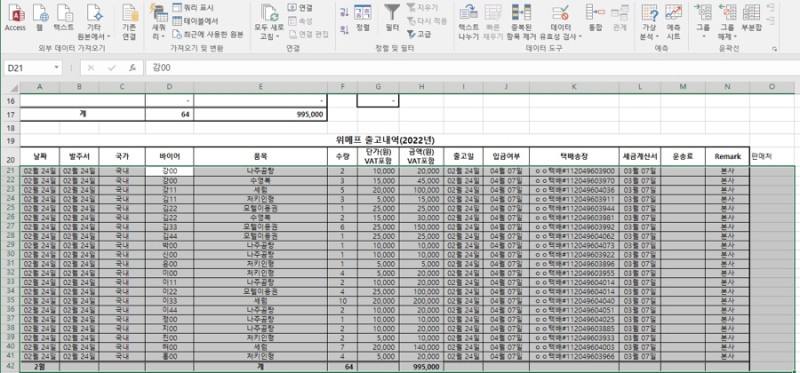Image resolution: width=800 pixels, height=373 pixels.
Task: Open 그룹 해제 ungroup dropdown
Action: coord(727,22)
